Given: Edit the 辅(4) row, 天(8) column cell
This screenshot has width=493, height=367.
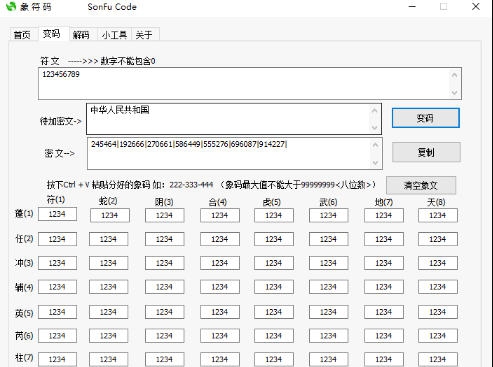Looking at the screenshot, I should coord(438,287).
